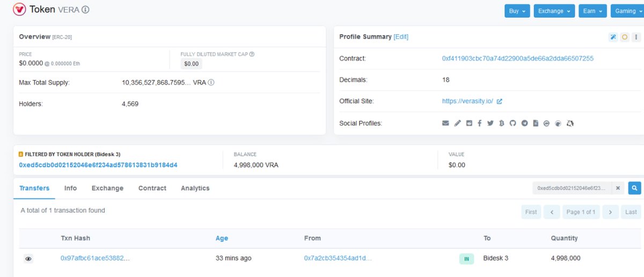Open the whitepaper document icon
This screenshot has width=644, height=277.
tap(536, 123)
